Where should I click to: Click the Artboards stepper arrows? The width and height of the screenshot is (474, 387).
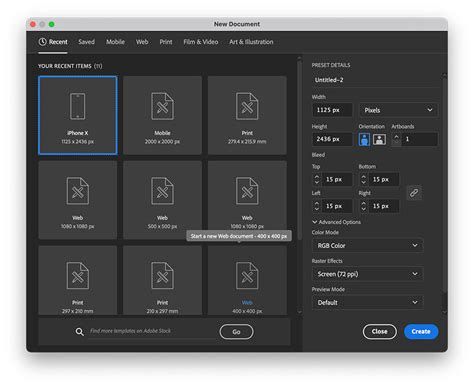click(x=396, y=139)
